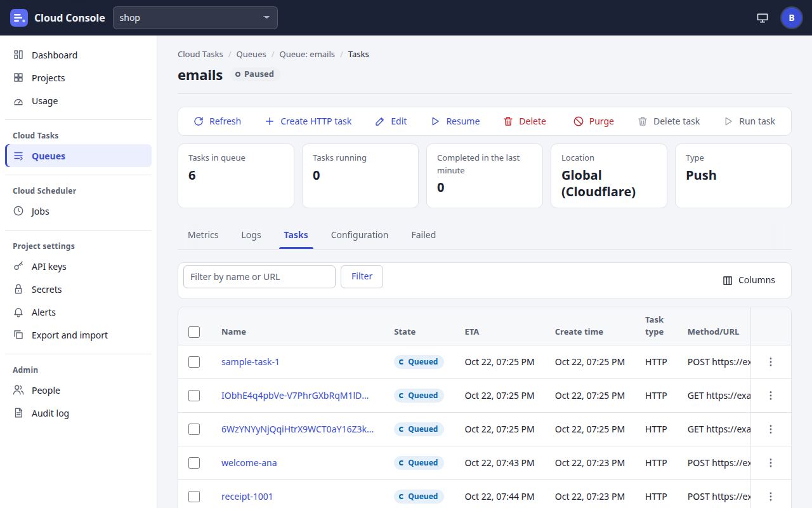Open row menu for sample-task-1
Screen dimensions: 812x508
click(771, 362)
